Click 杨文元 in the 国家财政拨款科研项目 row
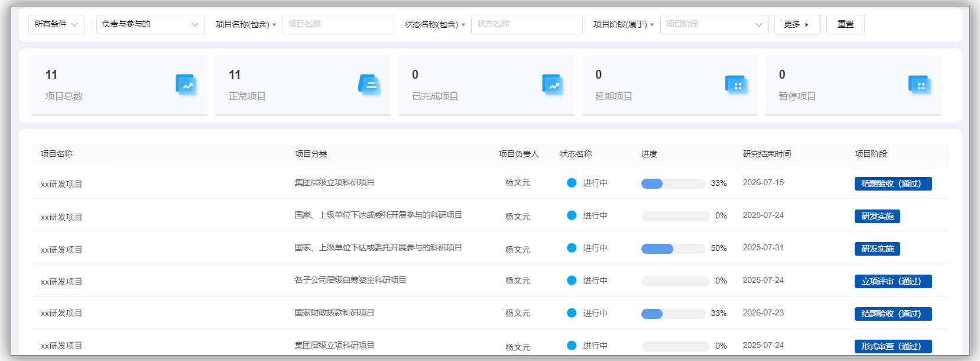Image resolution: width=980 pixels, height=361 pixels. click(x=518, y=313)
